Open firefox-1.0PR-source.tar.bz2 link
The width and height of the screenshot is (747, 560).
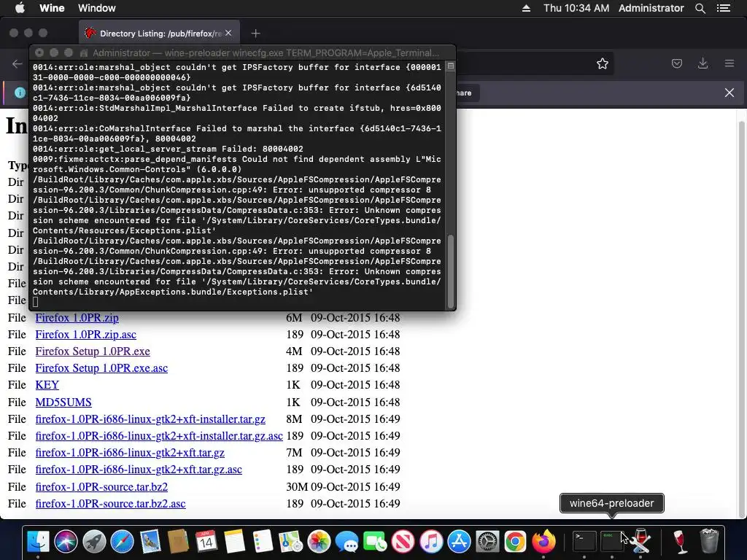coord(101,486)
